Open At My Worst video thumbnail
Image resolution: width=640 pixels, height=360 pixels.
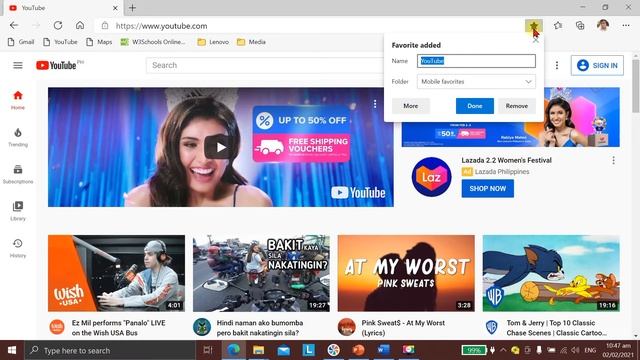[x=406, y=273]
